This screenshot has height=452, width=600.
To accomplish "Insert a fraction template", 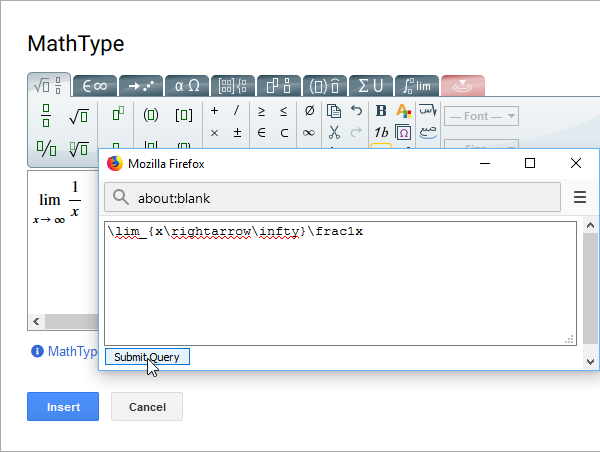I will click(x=46, y=116).
